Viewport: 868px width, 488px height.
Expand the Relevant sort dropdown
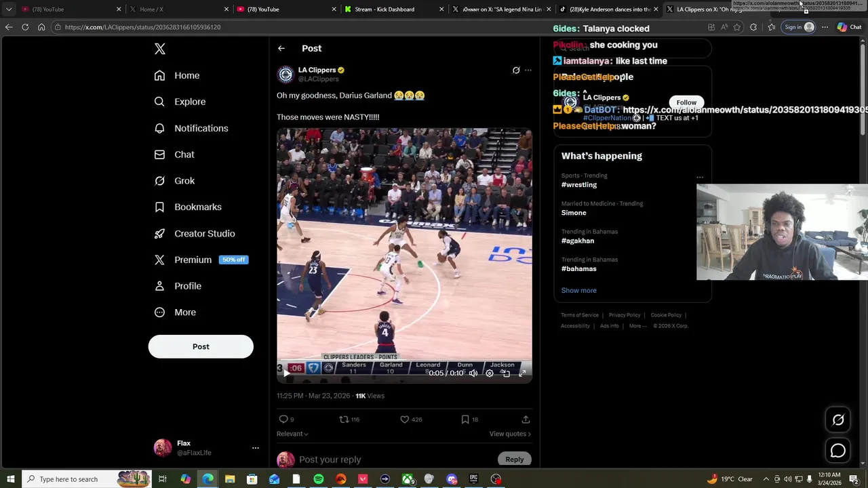292,434
